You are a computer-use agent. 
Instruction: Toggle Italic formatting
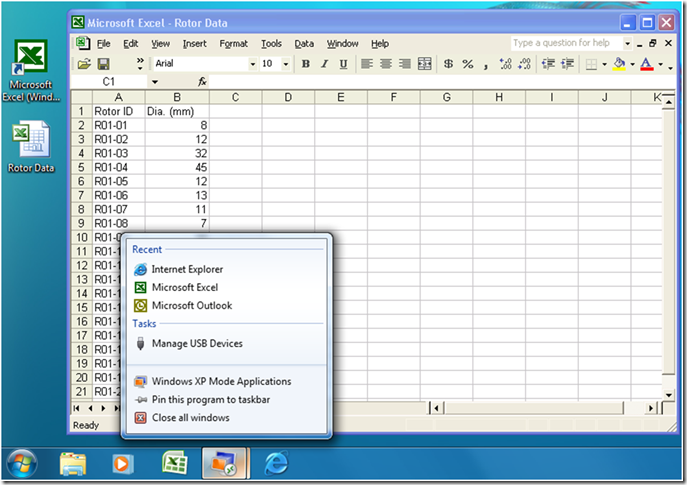point(325,64)
